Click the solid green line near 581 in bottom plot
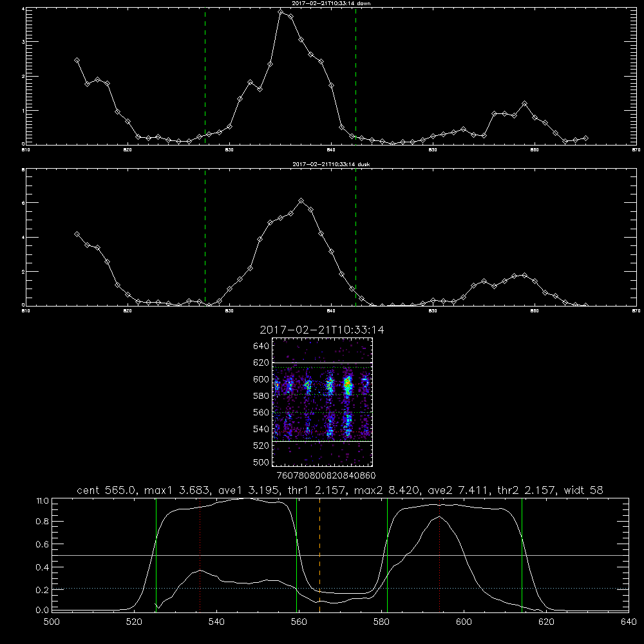 pos(387,554)
